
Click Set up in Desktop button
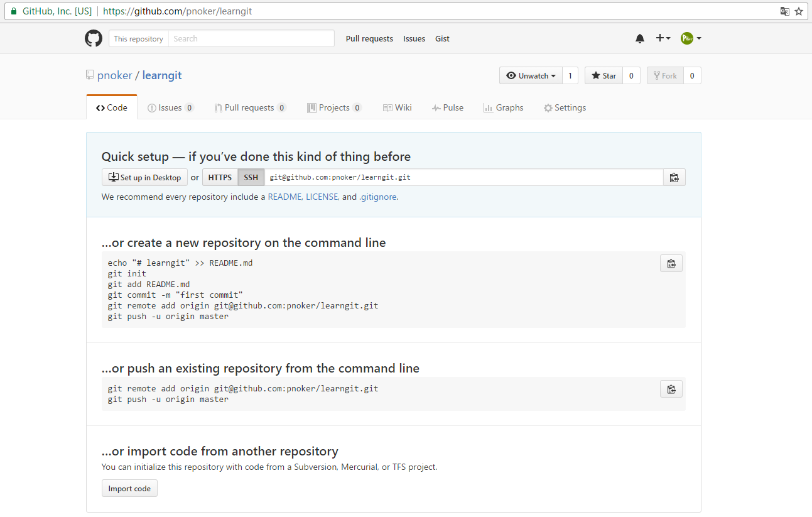(144, 177)
